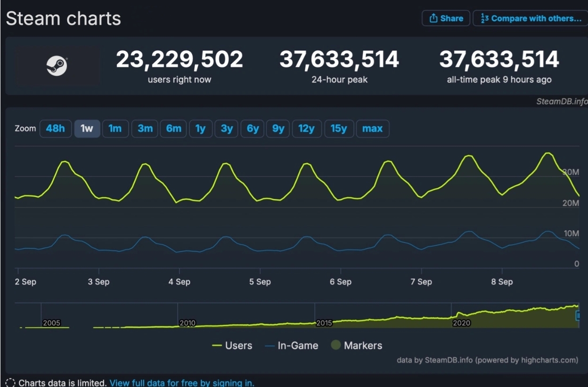The width and height of the screenshot is (588, 387).
Task: Click Compare with others button
Action: (531, 18)
